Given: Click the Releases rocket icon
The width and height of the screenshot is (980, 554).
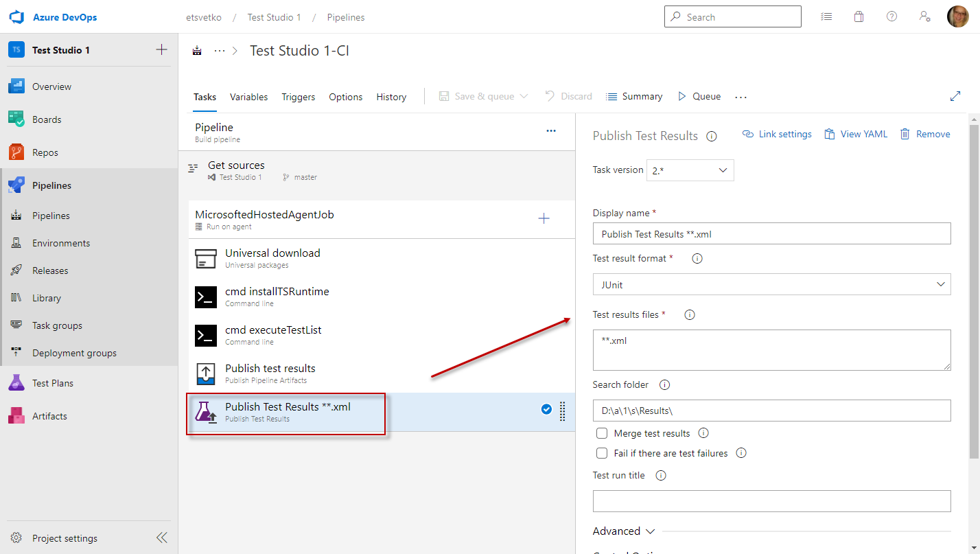Looking at the screenshot, I should (16, 270).
